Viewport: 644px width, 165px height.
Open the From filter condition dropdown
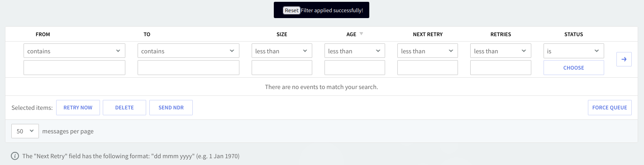74,51
